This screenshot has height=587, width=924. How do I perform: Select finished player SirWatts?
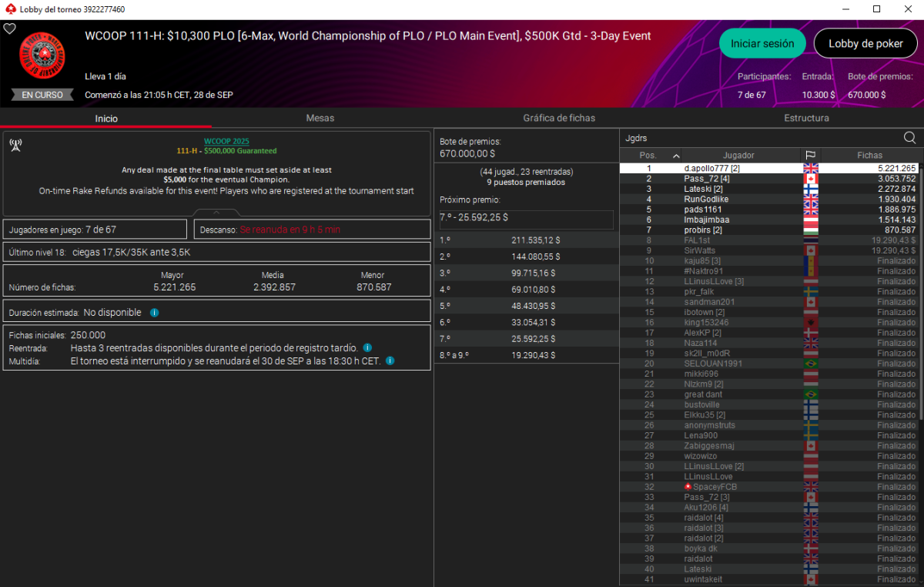pyautogui.click(x=769, y=250)
